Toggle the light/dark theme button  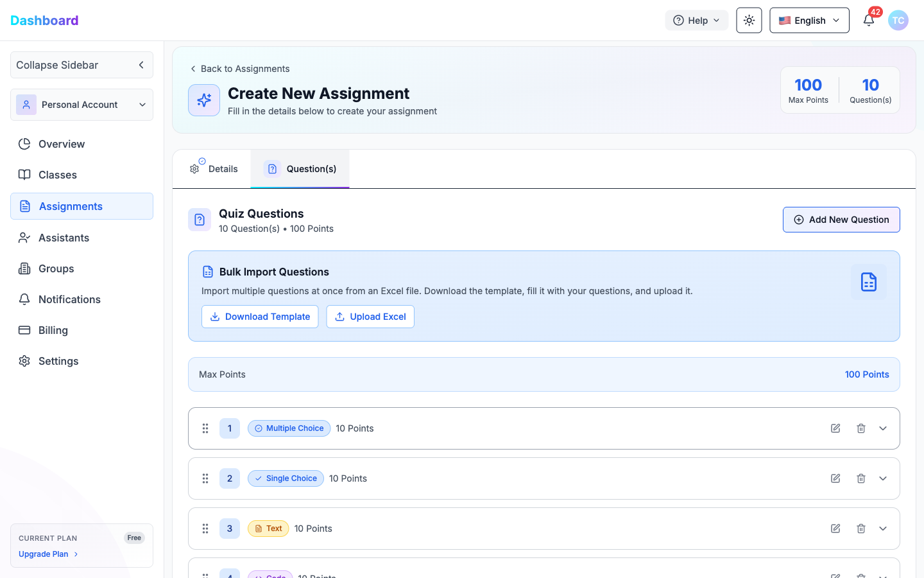coord(749,21)
